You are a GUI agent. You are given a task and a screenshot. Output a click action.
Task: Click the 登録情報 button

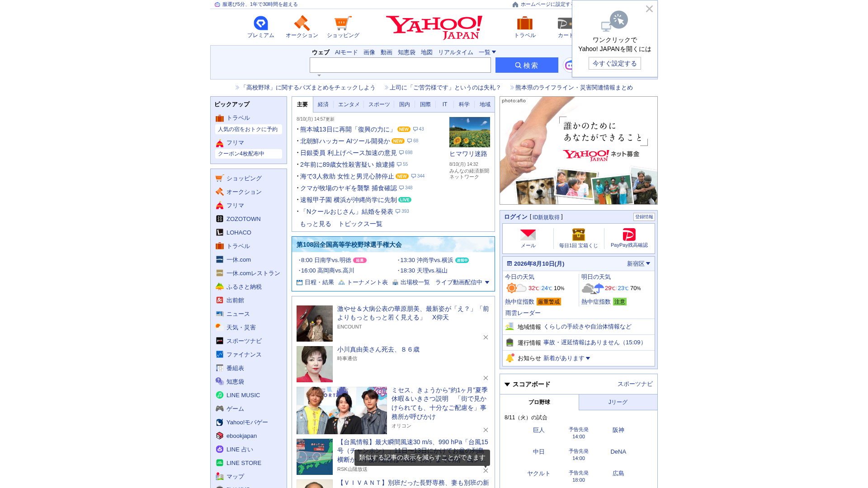tap(644, 217)
